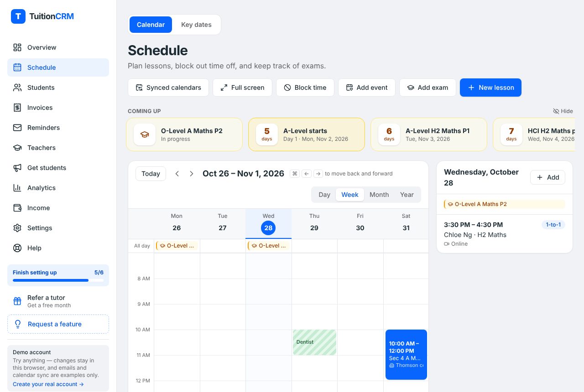Select Schedule calendar icon in sidebar
Image resolution: width=584 pixels, height=392 pixels.
pyautogui.click(x=17, y=67)
